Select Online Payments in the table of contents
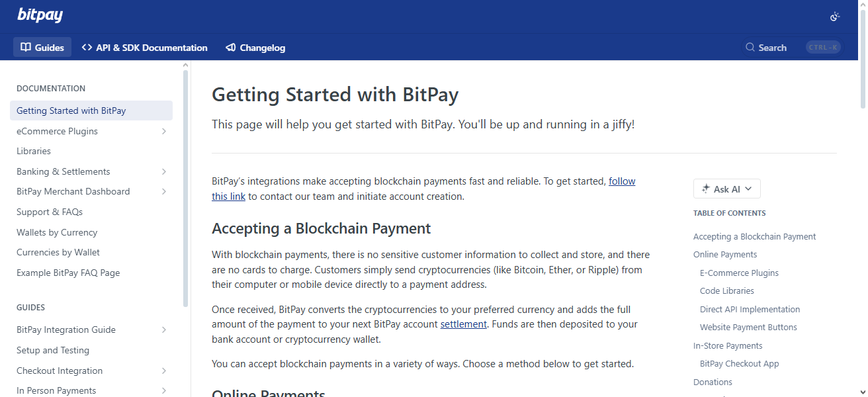This screenshot has height=397, width=868. click(724, 254)
